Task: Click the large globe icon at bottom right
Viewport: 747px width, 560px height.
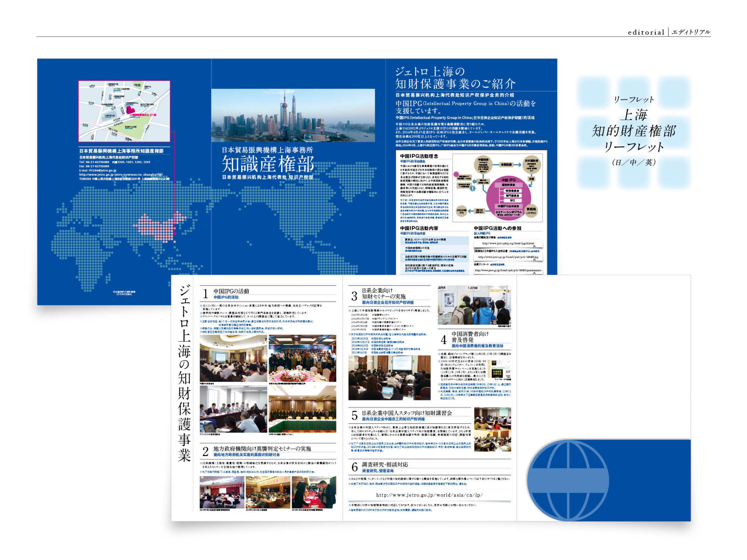Action: tap(568, 480)
